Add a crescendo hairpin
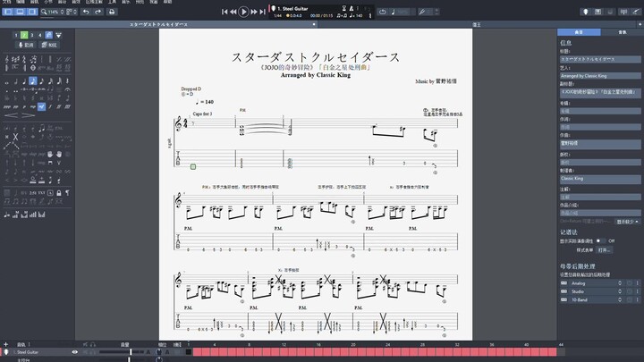This screenshot has height=362, width=644. click(11, 115)
